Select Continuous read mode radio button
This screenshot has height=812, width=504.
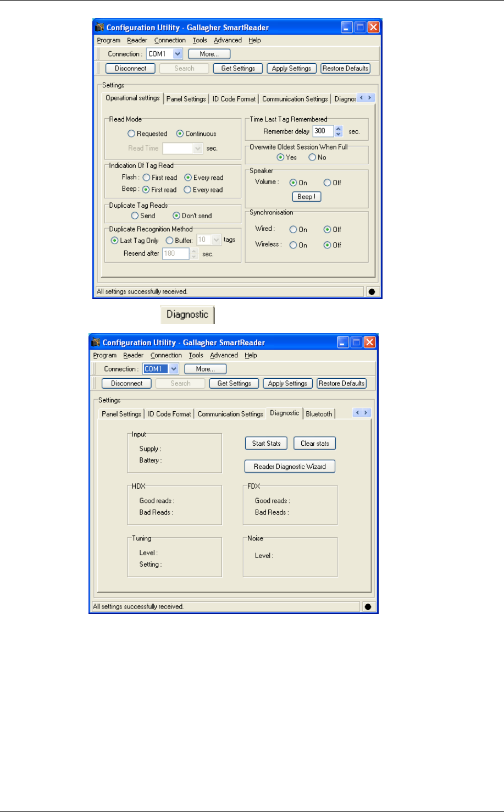click(180, 134)
